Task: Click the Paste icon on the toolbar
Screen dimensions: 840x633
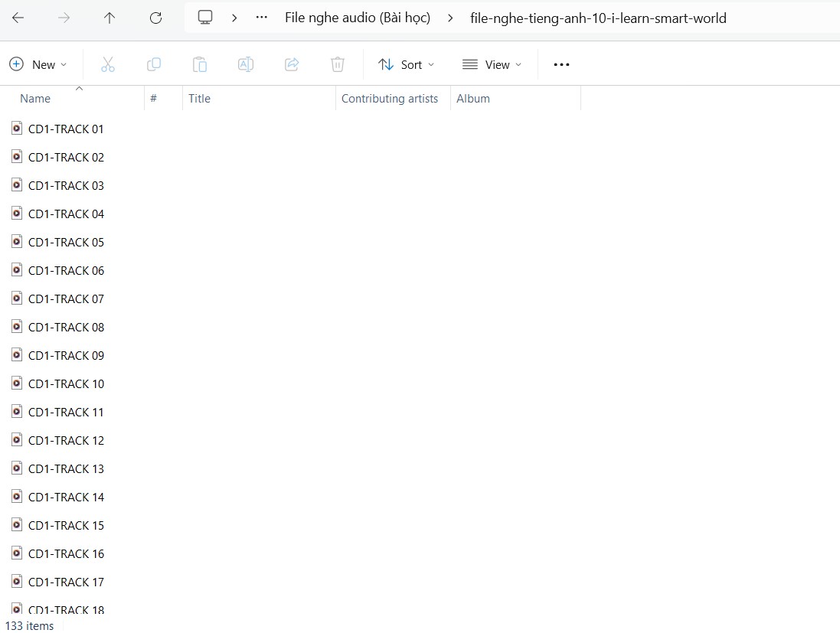Action: pos(200,64)
